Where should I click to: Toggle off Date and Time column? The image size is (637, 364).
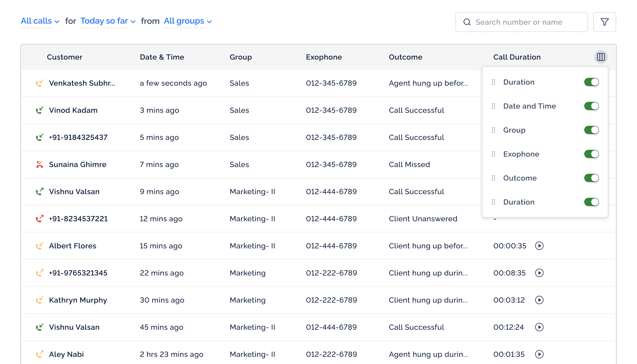point(591,106)
